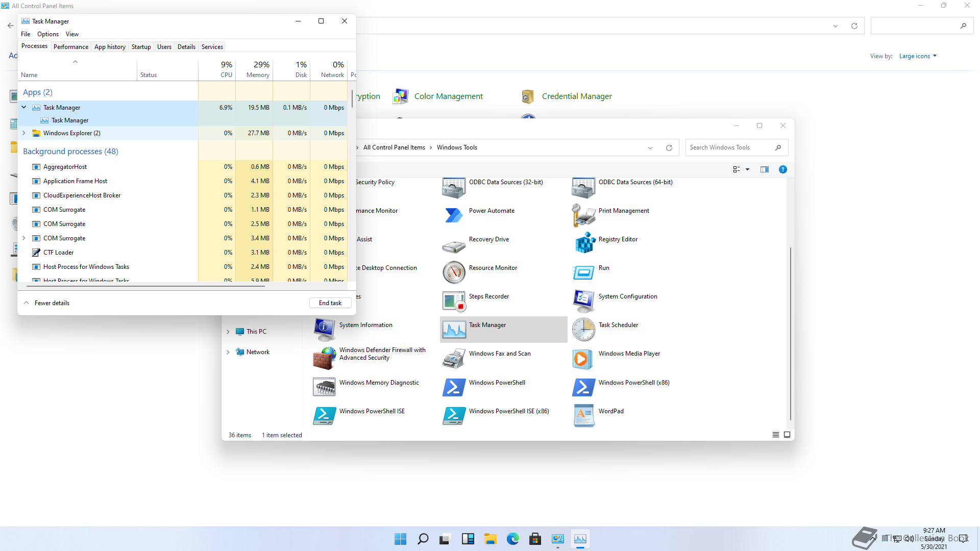Open the Windows PowerShell ISE (x86) icon

click(454, 416)
